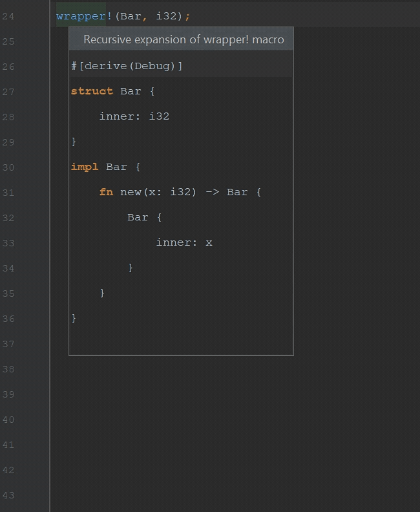
Task: Click the 'Bar {' struct literal inside new
Action: (x=144, y=217)
